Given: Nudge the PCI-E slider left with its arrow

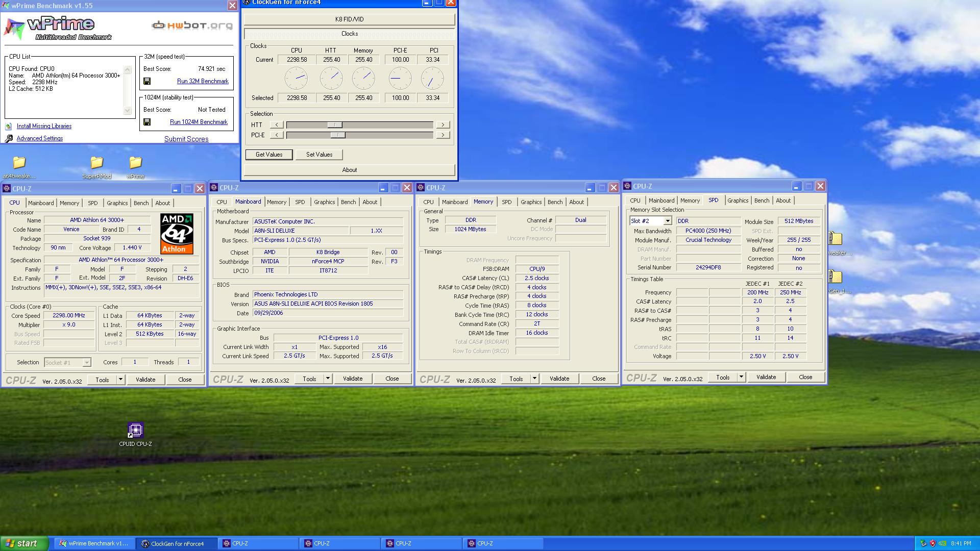Looking at the screenshot, I should click(x=277, y=135).
